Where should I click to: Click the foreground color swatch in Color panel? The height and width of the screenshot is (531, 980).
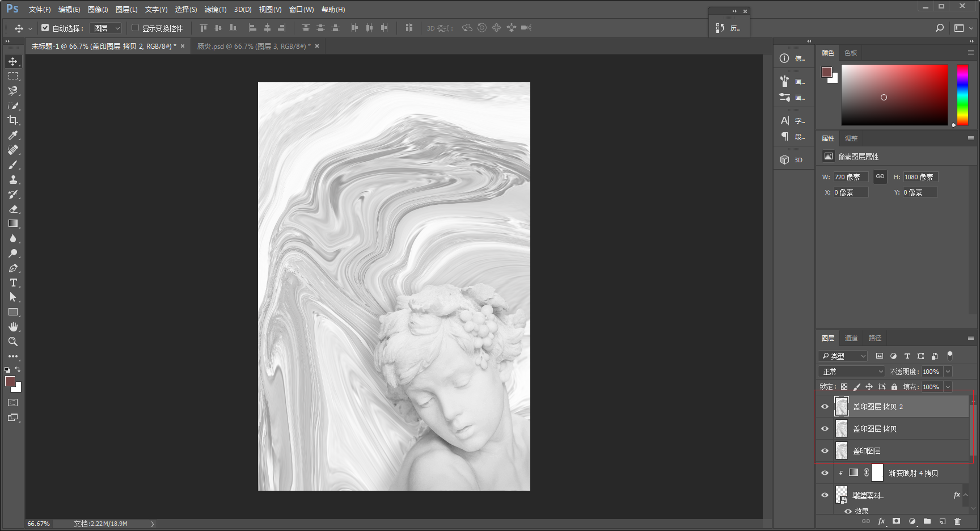click(x=827, y=72)
